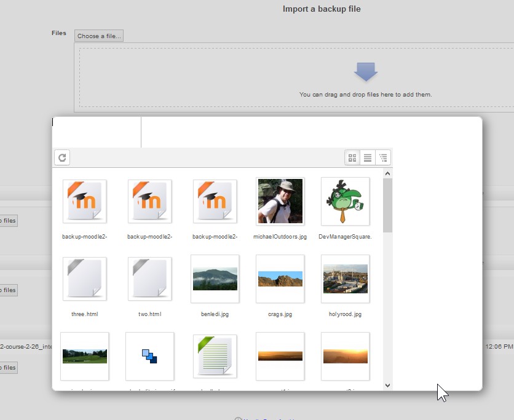
Task: Click the michaelOutdoors.jpg file name
Action: (x=280, y=237)
